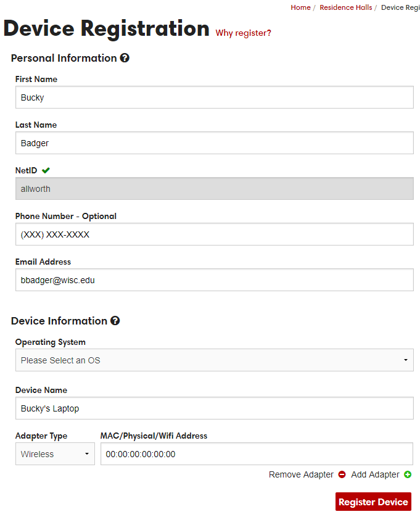Click the red Remove Adapter minus icon

pos(342,474)
